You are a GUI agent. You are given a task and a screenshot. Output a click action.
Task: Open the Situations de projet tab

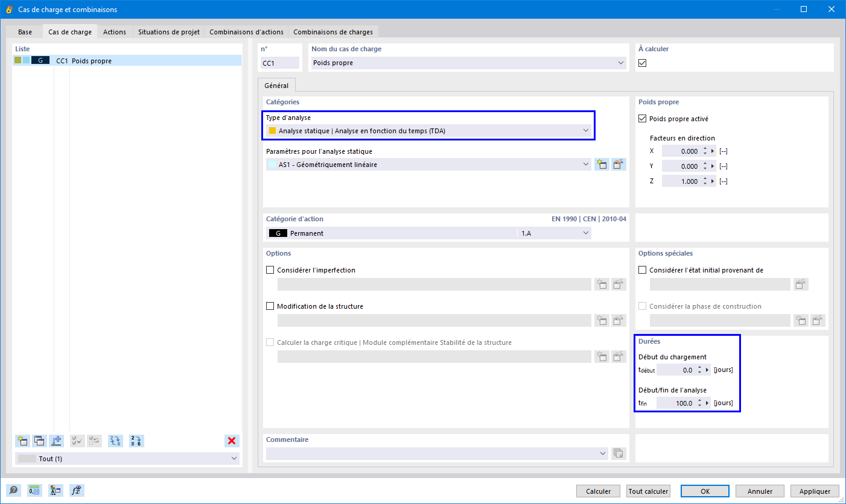tap(169, 32)
